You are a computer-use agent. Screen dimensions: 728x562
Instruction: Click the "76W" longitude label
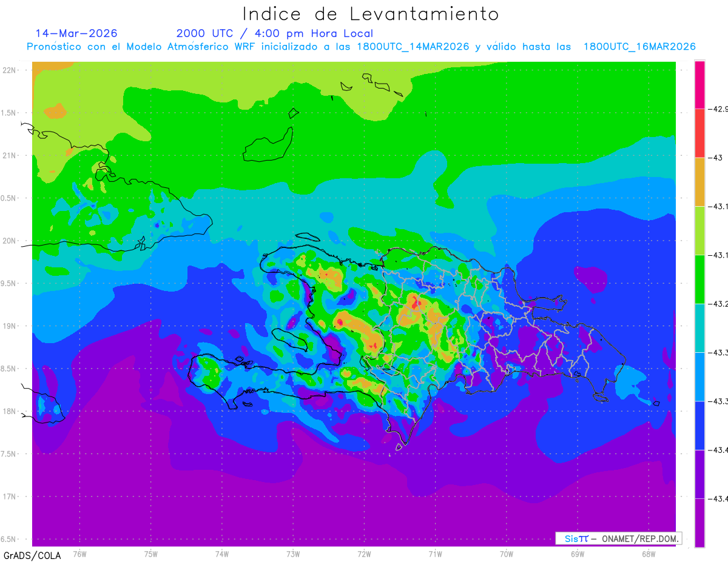(x=79, y=554)
